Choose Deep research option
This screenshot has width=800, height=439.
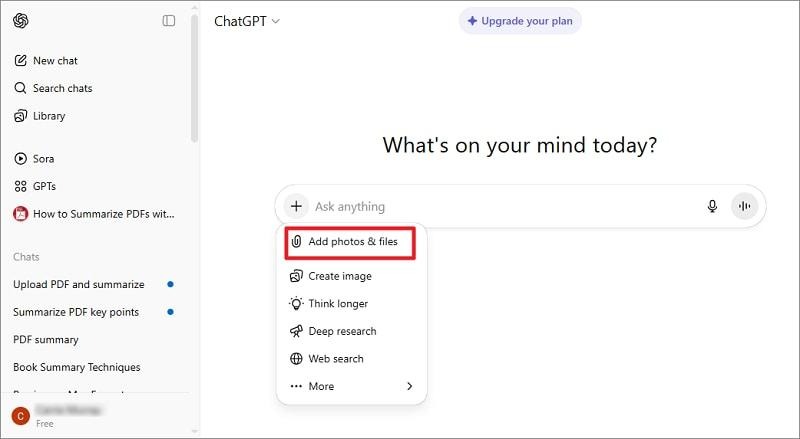click(x=342, y=331)
